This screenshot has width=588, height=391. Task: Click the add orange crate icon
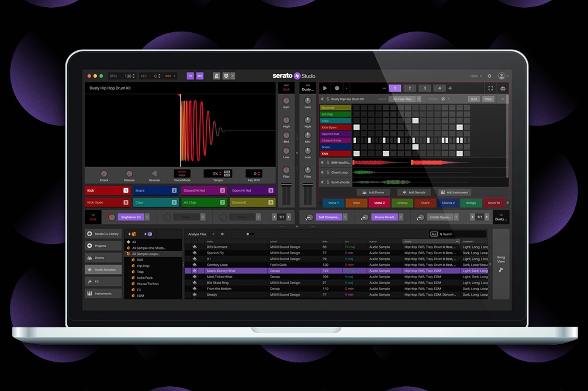132,234
